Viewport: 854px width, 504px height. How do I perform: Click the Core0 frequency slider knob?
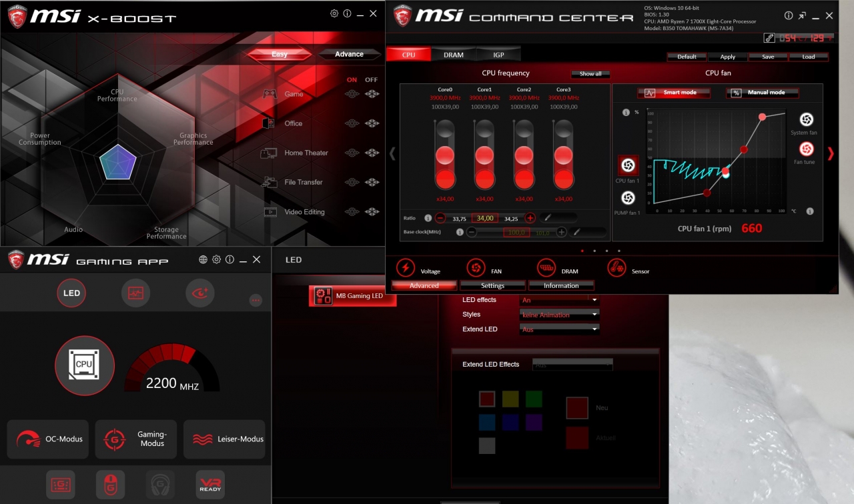coord(446,157)
